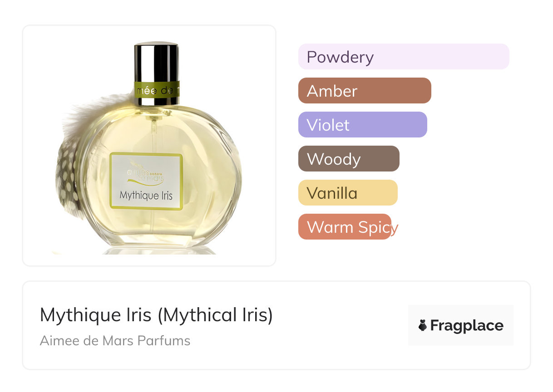Click the Fragplace bottle logo icon
553x392 pixels.
[423, 325]
